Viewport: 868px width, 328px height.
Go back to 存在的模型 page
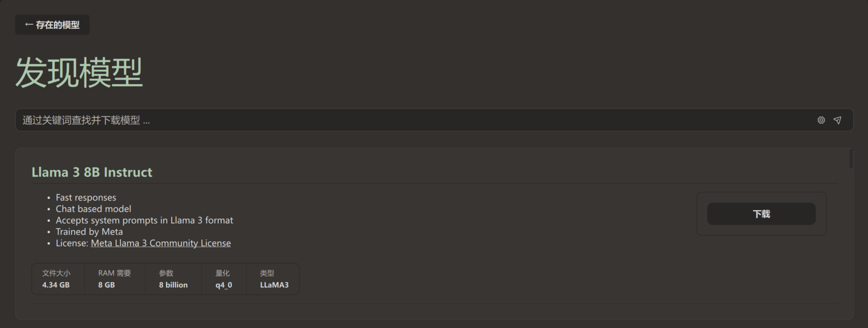[x=57, y=25]
